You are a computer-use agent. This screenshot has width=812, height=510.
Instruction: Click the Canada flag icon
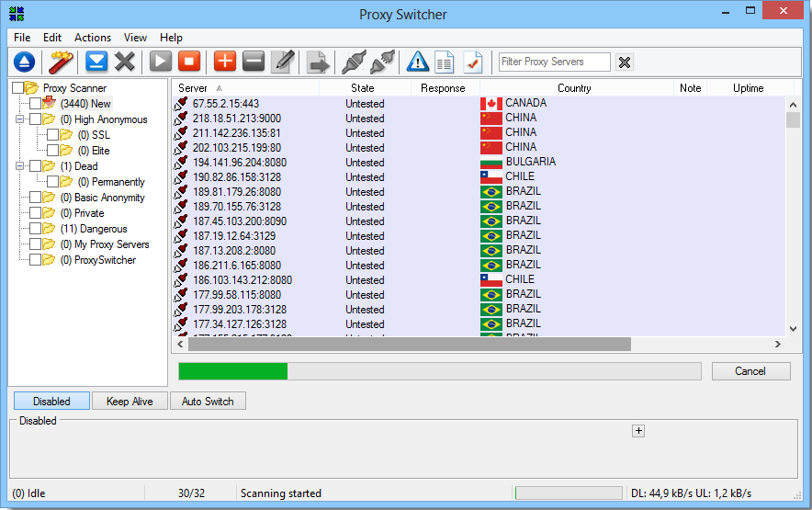click(x=491, y=103)
